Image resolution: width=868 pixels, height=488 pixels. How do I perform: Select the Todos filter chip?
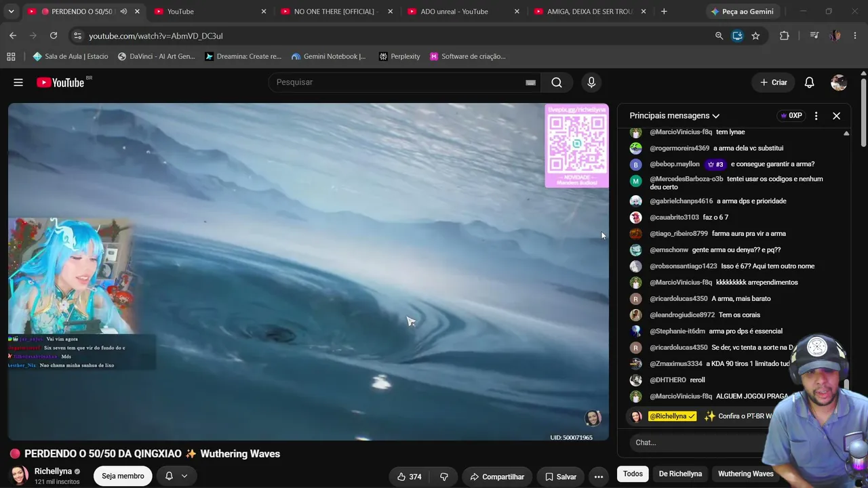[x=633, y=474]
